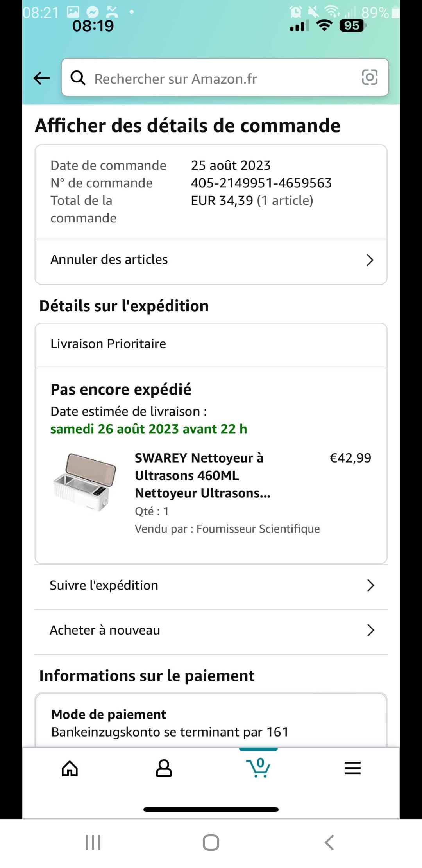Select Acheter à nouveau row
Viewport: 422px width, 868px height.
(x=105, y=630)
